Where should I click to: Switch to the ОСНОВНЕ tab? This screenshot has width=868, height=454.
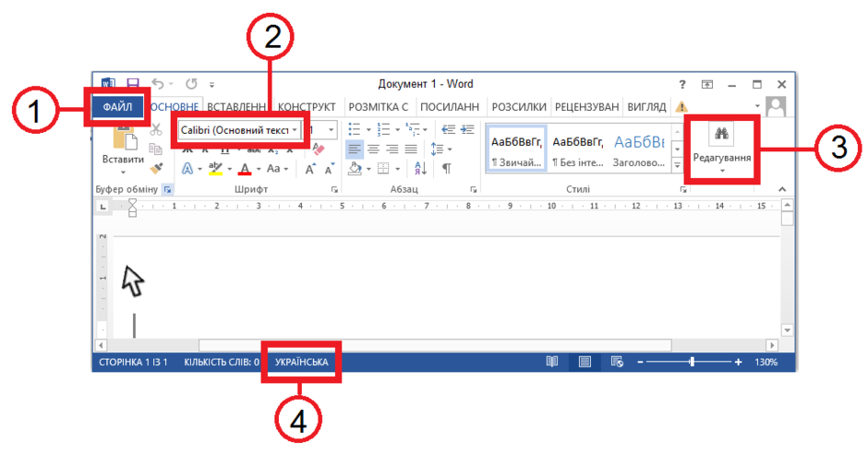(x=175, y=106)
